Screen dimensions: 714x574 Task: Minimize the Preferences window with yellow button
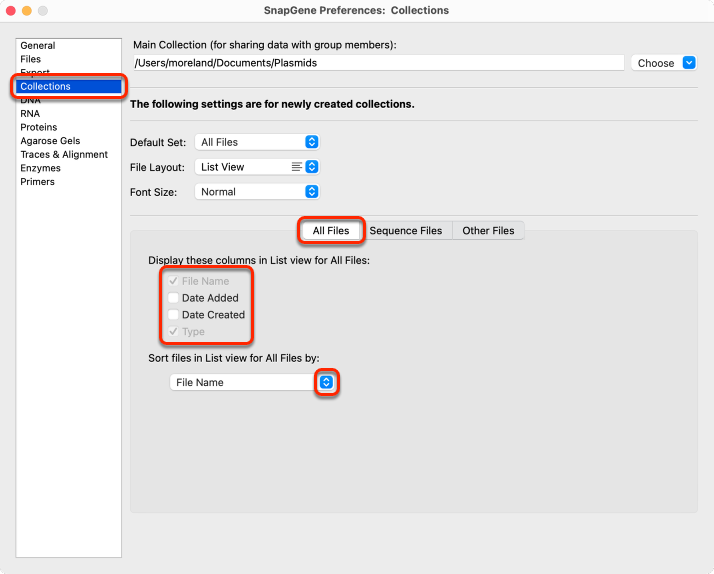tap(27, 10)
